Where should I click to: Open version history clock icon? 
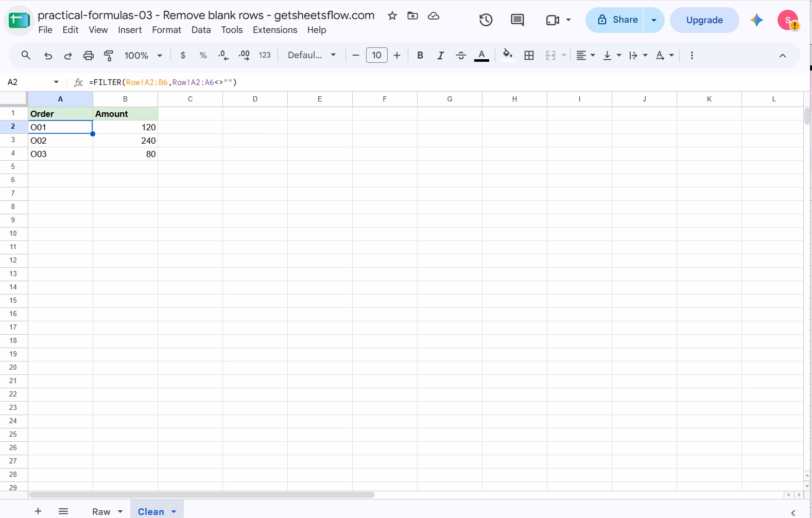coord(486,20)
